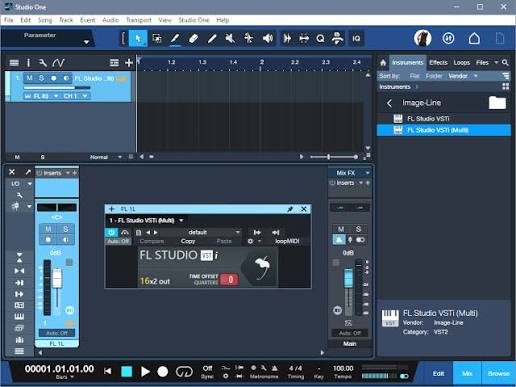Solo track 1 FL Studio
Viewport: 516px width, 387px height.
[x=41, y=78]
